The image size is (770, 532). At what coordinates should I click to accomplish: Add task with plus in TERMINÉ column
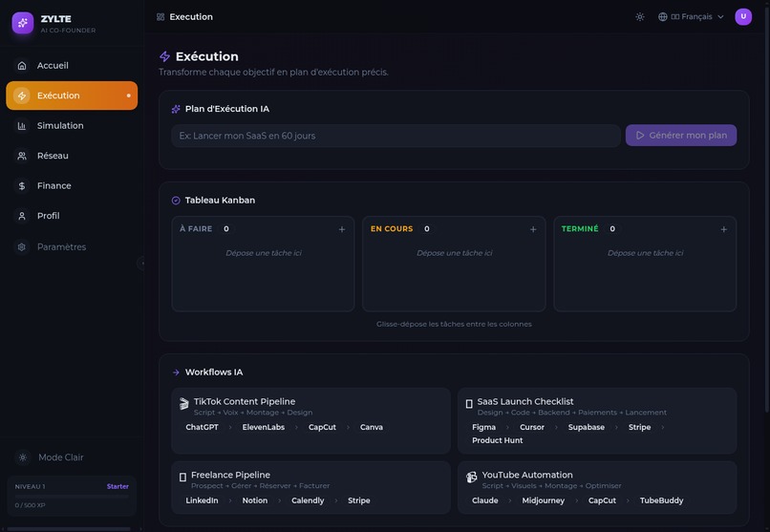point(723,229)
